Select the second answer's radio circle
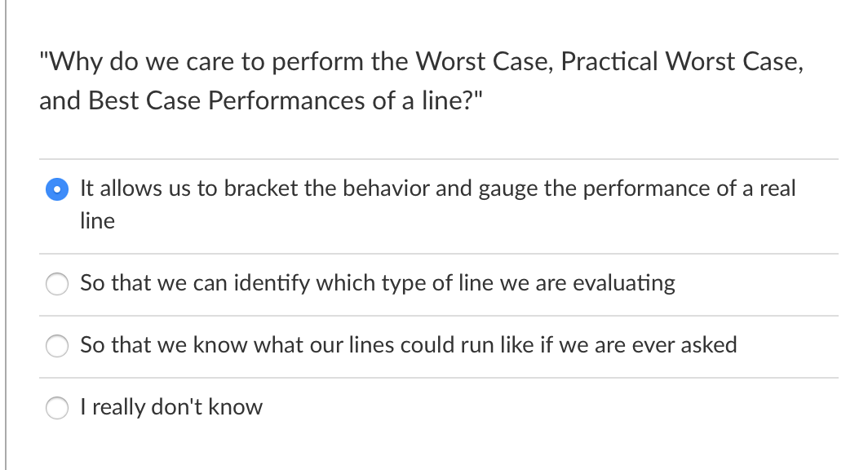 click(57, 283)
